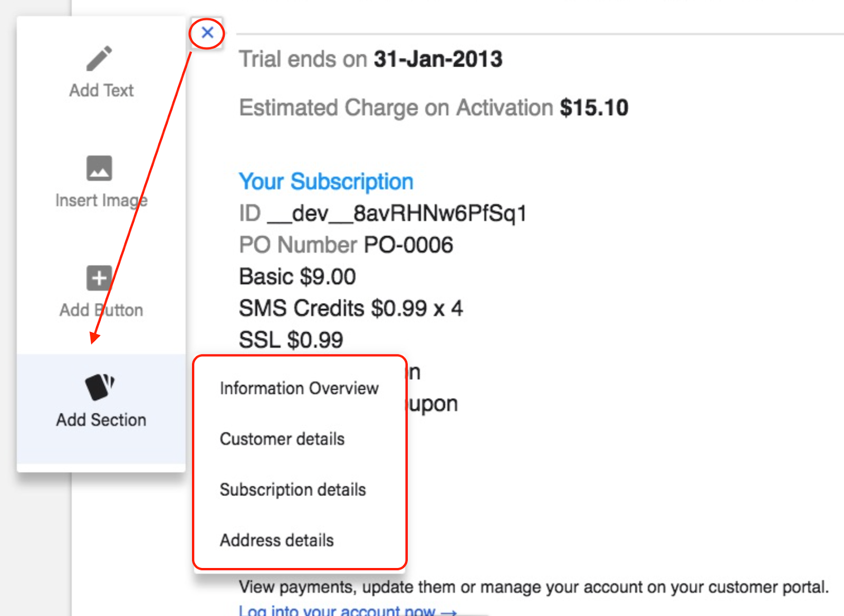The width and height of the screenshot is (844, 616).
Task: Pick Subscription details from the menu
Action: (293, 490)
